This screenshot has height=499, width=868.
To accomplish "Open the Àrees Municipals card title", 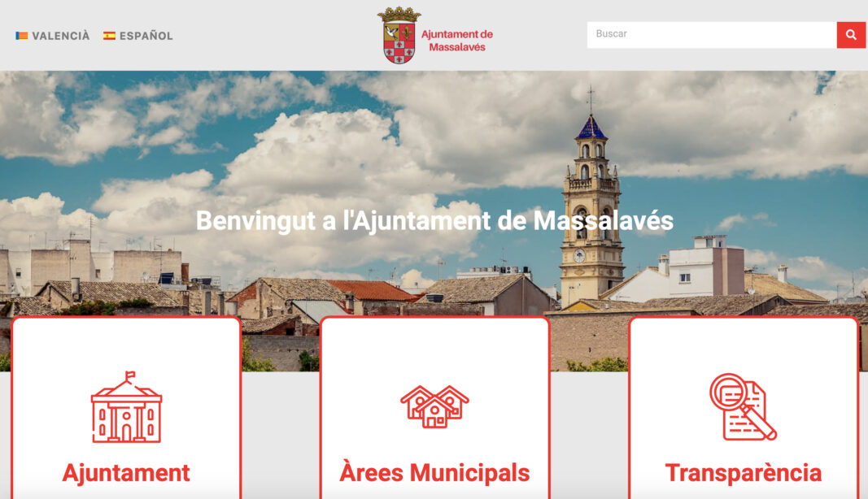I will [434, 473].
